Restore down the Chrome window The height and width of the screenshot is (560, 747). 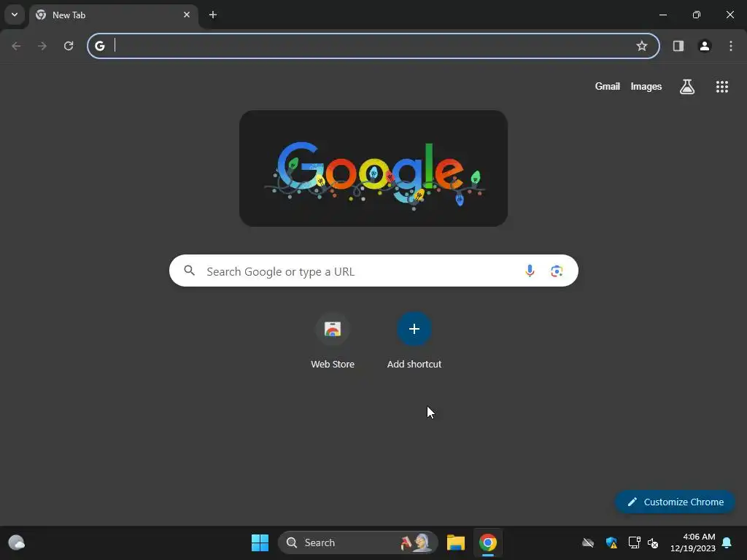(x=697, y=15)
